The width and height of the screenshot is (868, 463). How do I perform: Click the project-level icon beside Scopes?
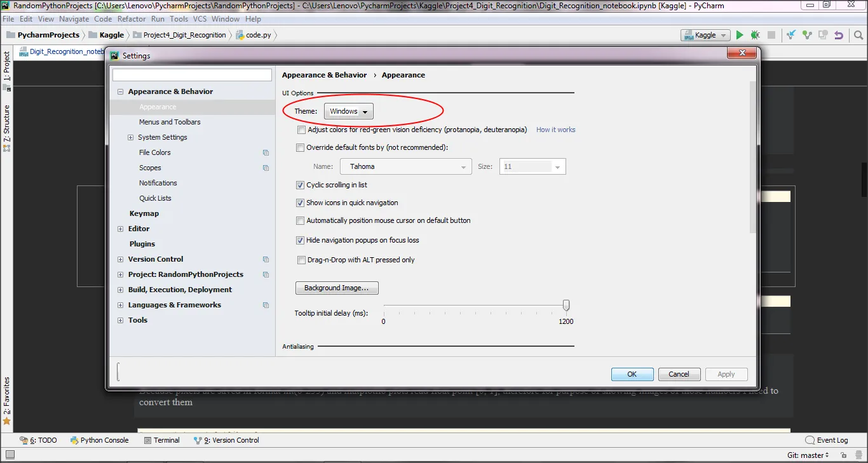pos(266,168)
